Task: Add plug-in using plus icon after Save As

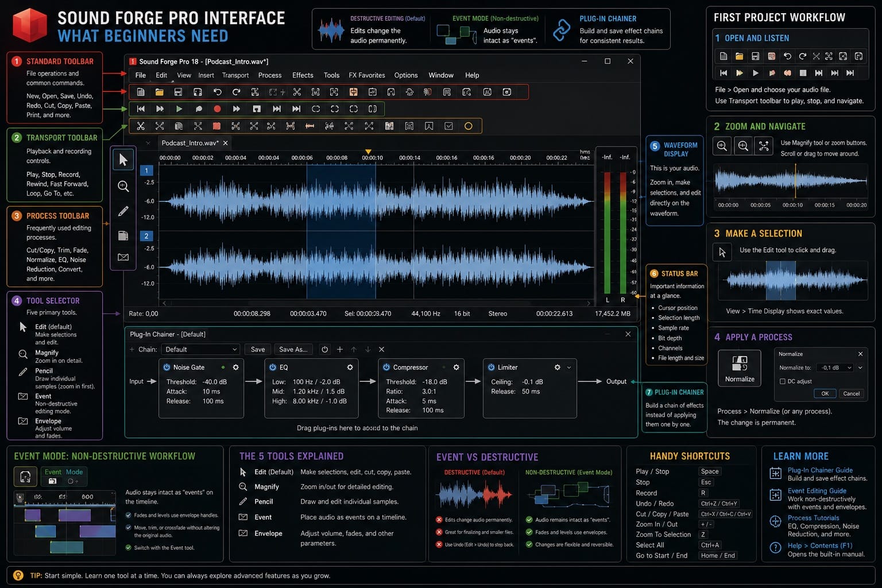Action: [340, 349]
